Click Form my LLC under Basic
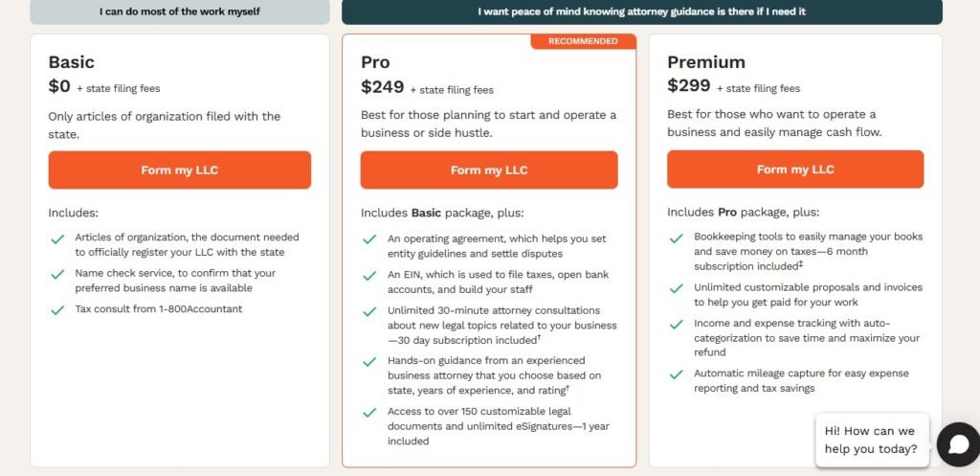980x476 pixels. 179,170
